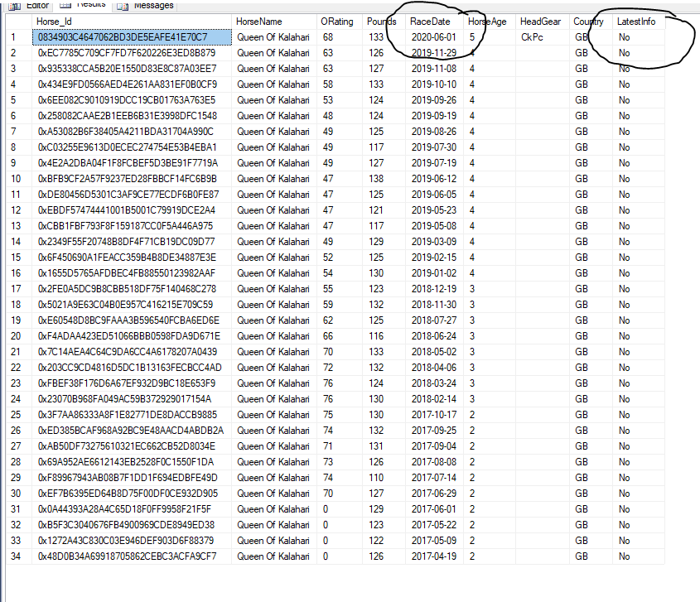Select the HorseName column header
This screenshot has height=602, width=700.
pyautogui.click(x=273, y=22)
